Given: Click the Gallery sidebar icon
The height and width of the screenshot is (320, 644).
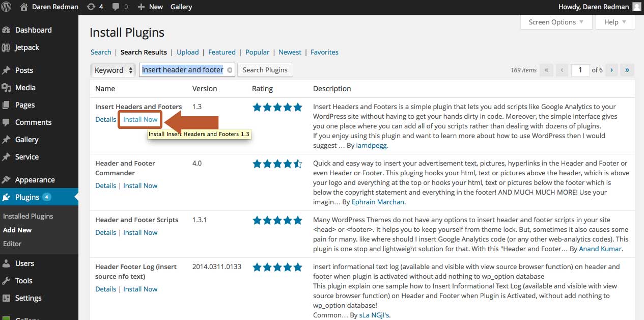Looking at the screenshot, I should click(x=7, y=140).
